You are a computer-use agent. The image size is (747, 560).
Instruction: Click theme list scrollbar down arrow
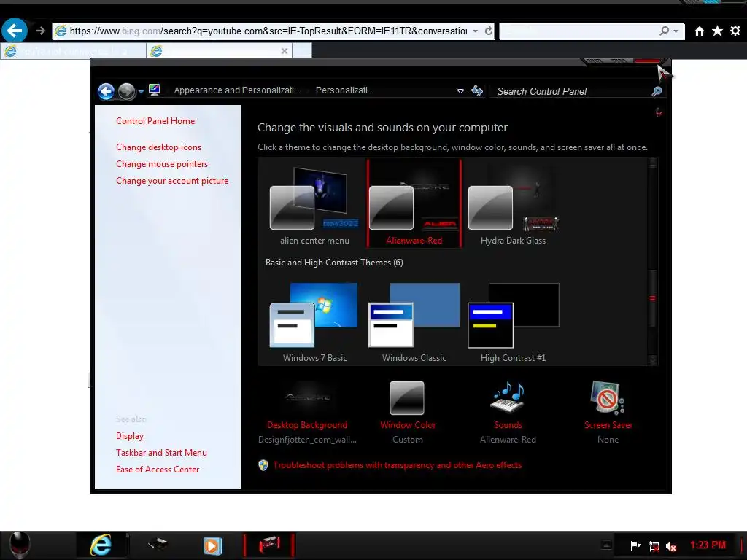coord(653,360)
